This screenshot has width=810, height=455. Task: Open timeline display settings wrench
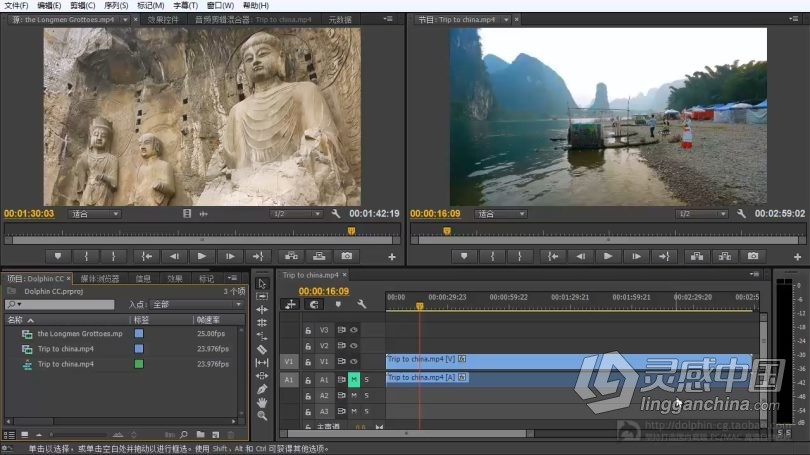click(361, 305)
